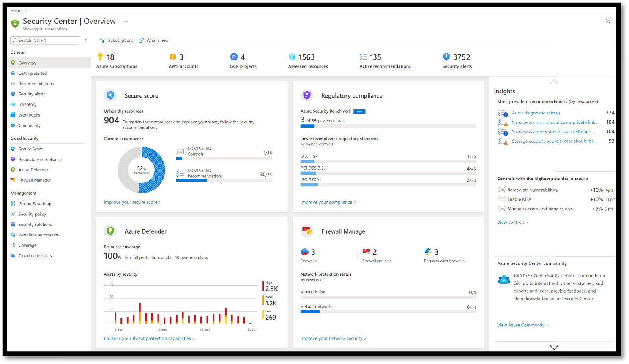Image resolution: width=629 pixels, height=364 pixels.
Task: Click the Recommendations list icon in sidebar
Action: 13,84
